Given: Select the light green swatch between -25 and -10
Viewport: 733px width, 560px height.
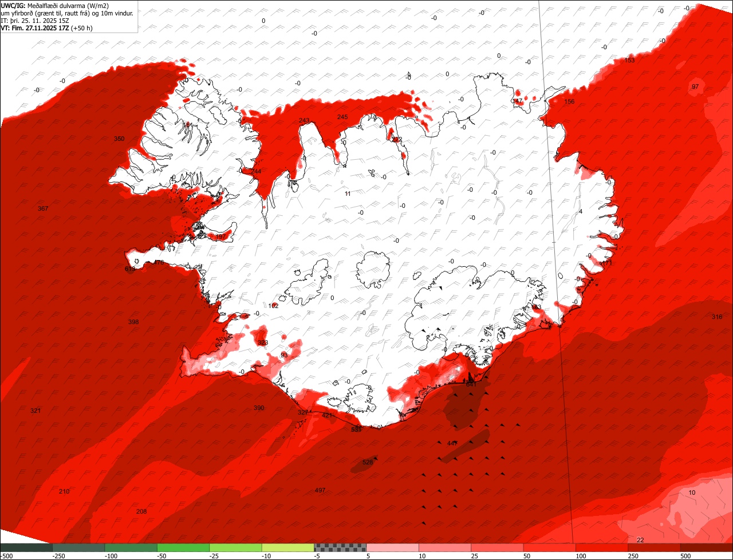Looking at the screenshot, I should click(235, 547).
